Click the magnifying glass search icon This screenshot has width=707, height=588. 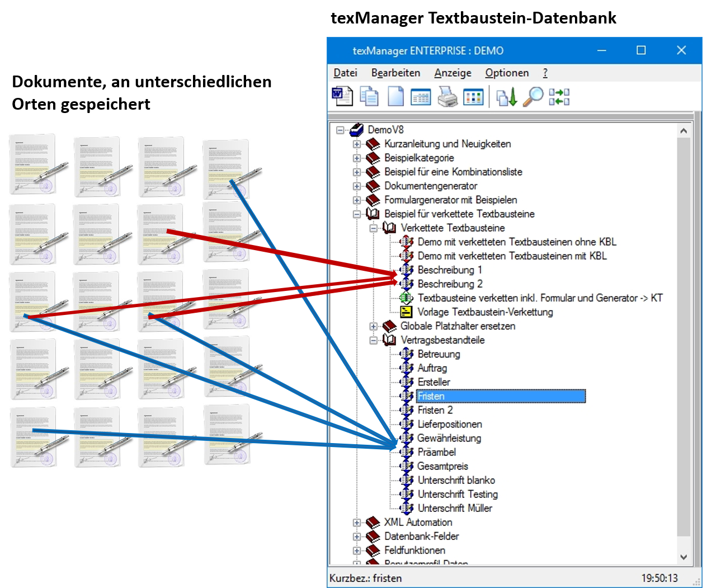(533, 97)
